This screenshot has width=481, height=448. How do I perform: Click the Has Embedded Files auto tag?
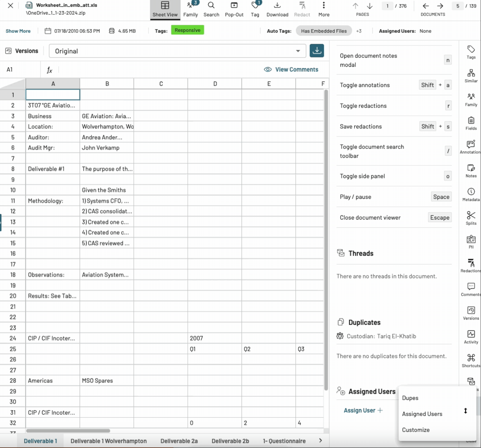point(324,31)
